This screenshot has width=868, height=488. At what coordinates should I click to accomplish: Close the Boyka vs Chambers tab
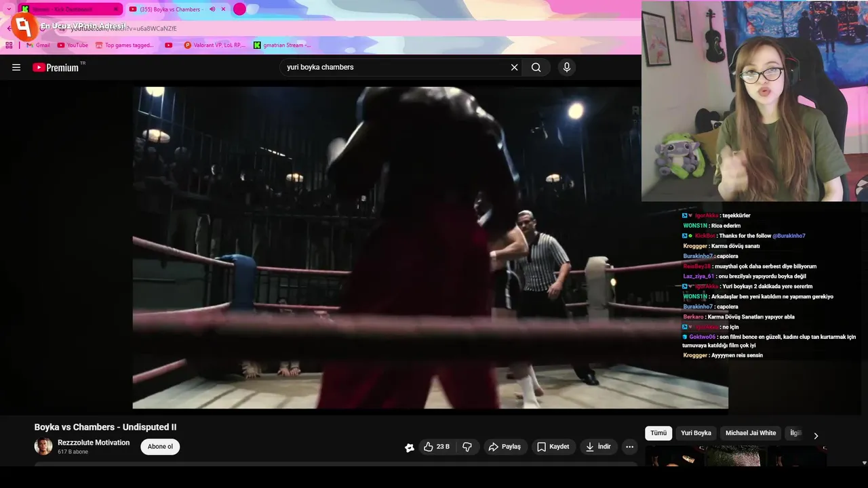223,9
